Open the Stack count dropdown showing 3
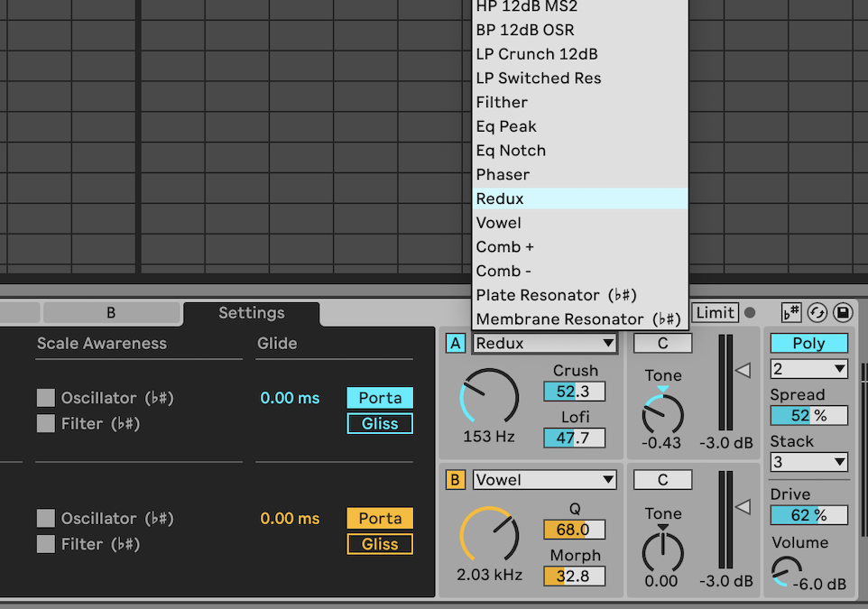 click(808, 462)
